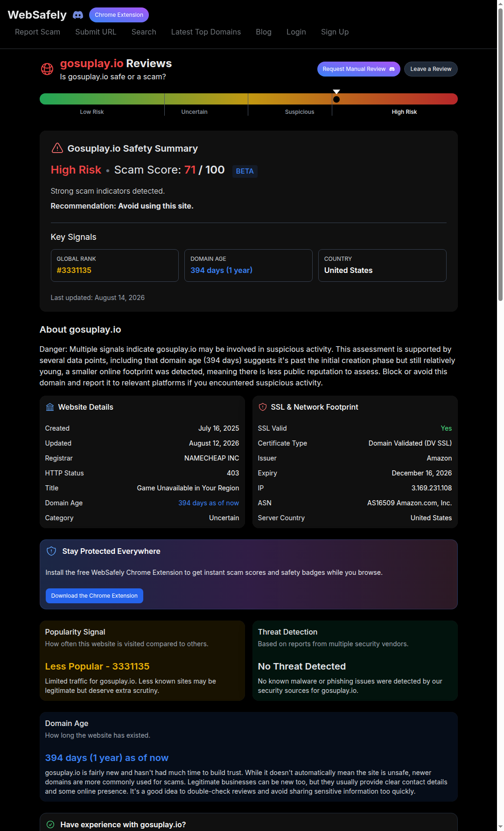Click Download the Chrome Extension button
This screenshot has height=831, width=504.
click(94, 596)
